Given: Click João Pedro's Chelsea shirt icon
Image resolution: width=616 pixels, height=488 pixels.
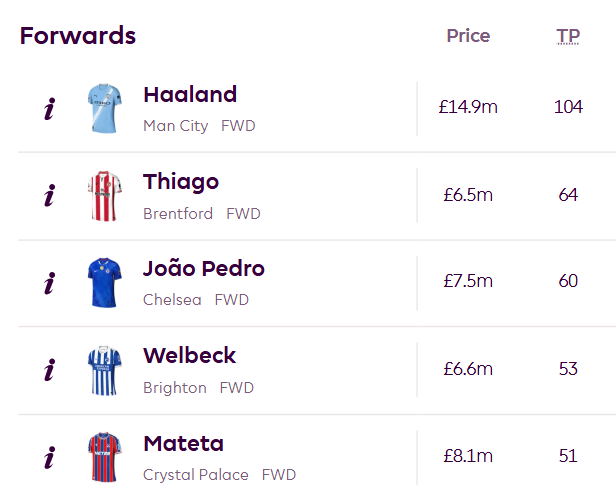Looking at the screenshot, I should (x=104, y=282).
